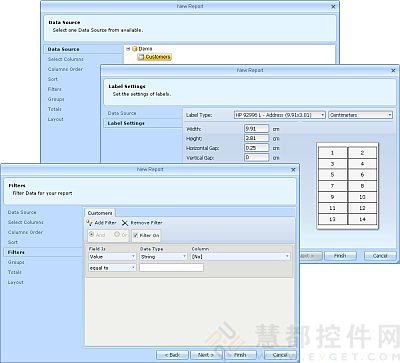The height and width of the screenshot is (363, 400).
Task: Select the Customers table icon in Data Source tree
Action: (x=141, y=57)
